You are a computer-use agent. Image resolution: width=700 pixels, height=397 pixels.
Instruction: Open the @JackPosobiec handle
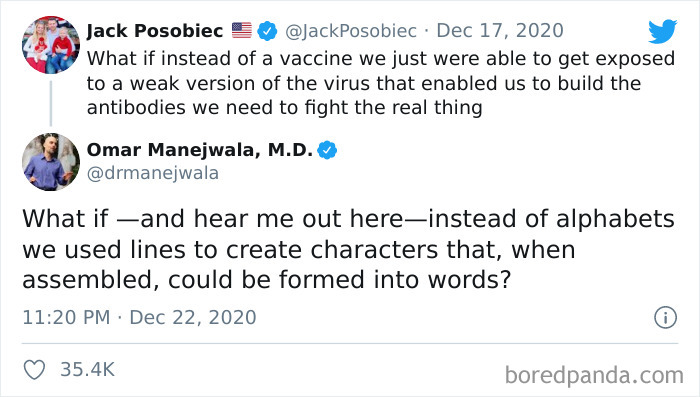coord(351,31)
